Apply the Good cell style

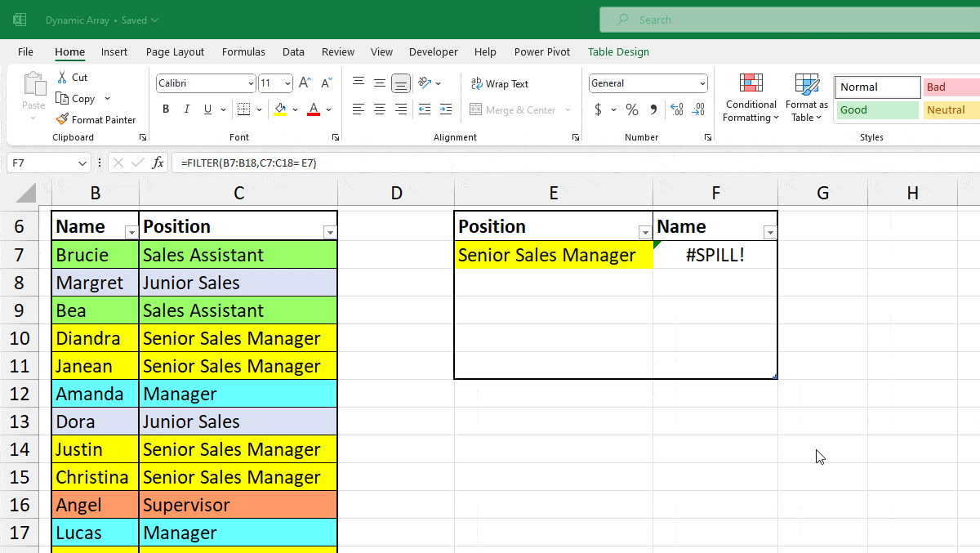[x=877, y=109]
